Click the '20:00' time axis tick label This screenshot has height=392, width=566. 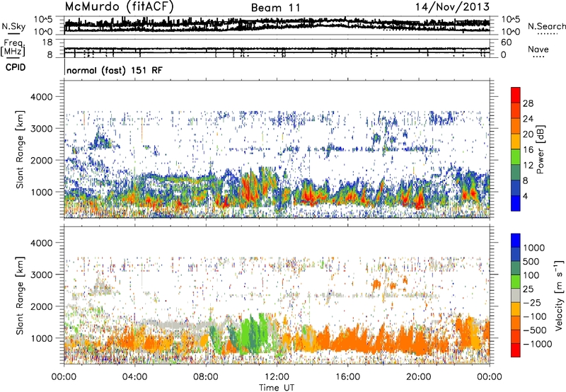click(418, 377)
